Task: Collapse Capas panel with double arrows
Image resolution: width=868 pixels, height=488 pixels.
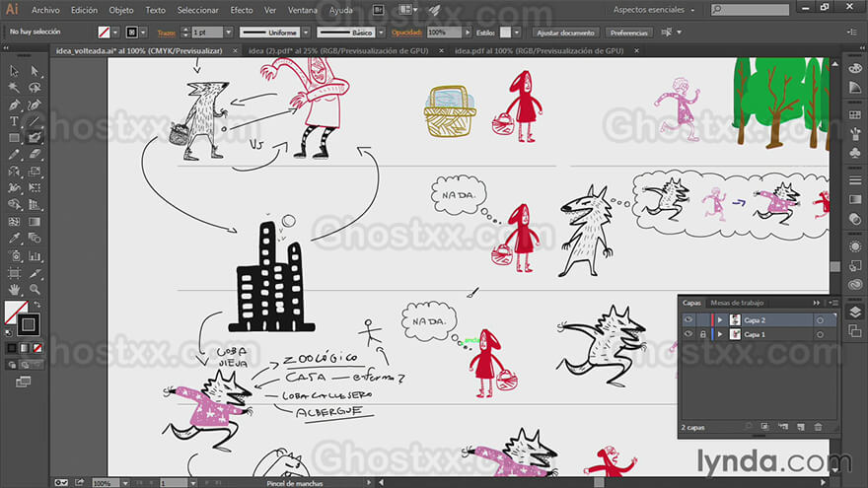Action: (x=816, y=303)
